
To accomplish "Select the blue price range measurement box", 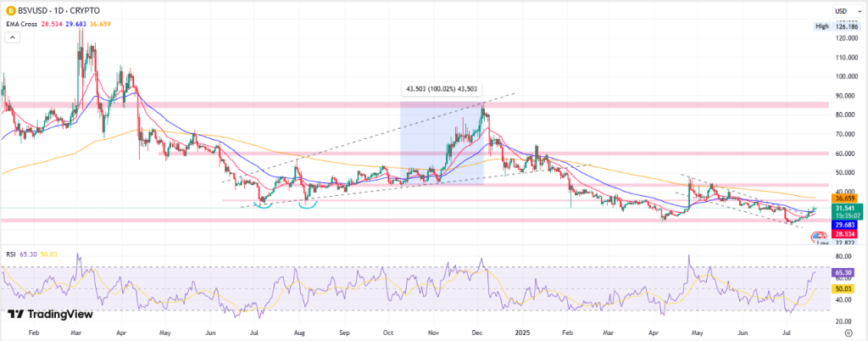I will (x=442, y=143).
